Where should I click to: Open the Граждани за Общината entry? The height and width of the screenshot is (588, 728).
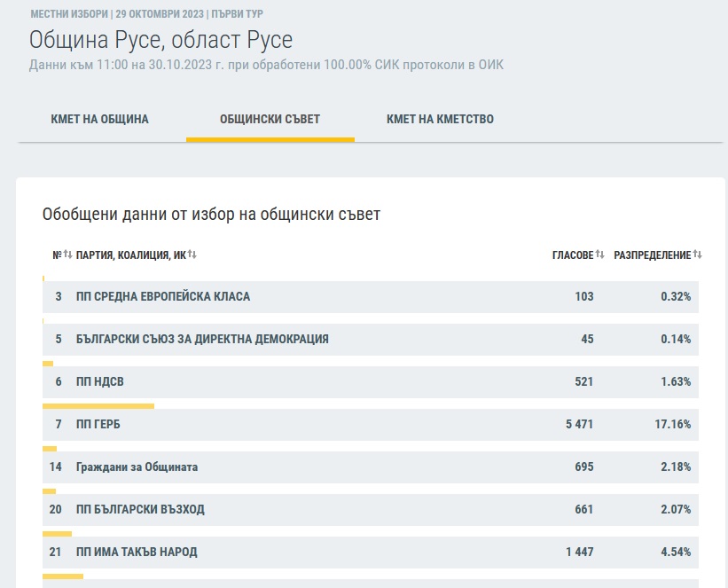click(x=137, y=466)
